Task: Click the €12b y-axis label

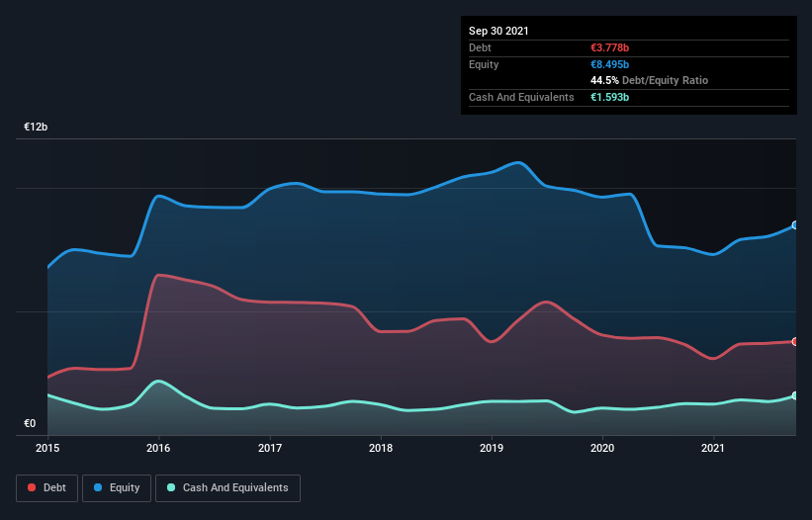Action: coord(36,127)
